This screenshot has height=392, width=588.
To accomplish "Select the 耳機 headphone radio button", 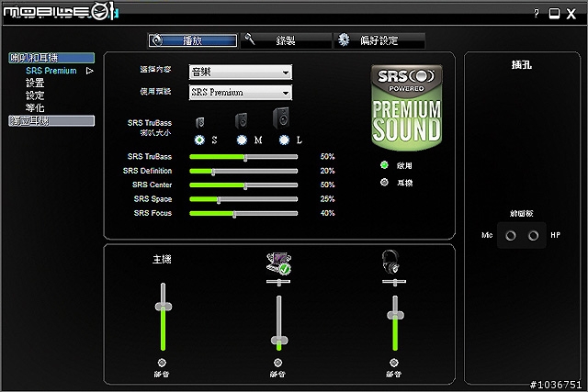I will (384, 183).
